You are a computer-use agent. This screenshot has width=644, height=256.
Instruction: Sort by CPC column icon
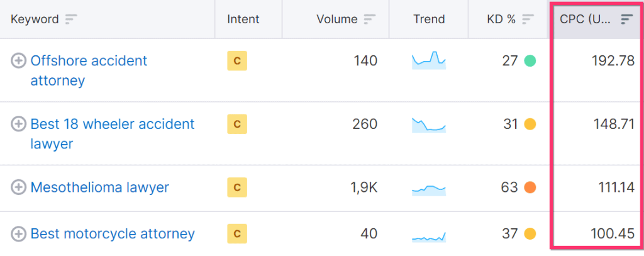coord(626,19)
